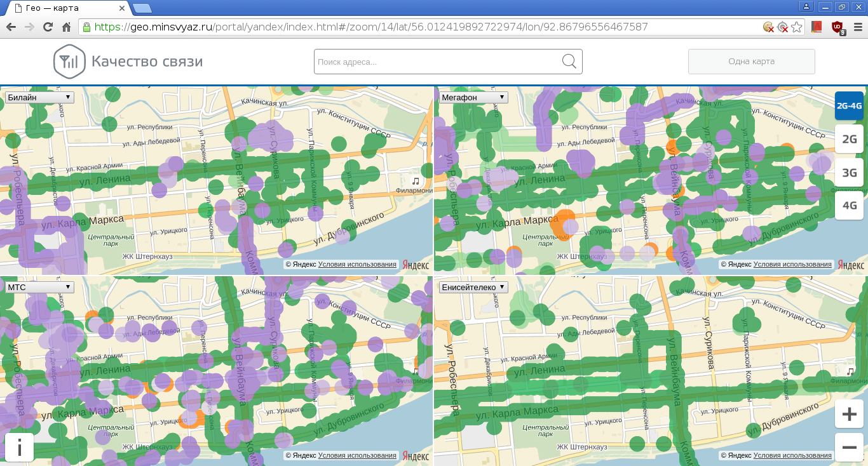The width and height of the screenshot is (868, 466).
Task: Click the music note icon on Билайн map
Action: coord(416,181)
